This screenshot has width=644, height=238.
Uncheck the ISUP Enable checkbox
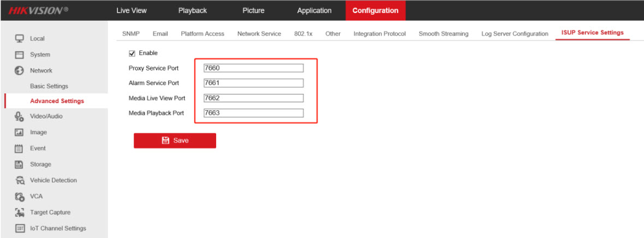132,53
